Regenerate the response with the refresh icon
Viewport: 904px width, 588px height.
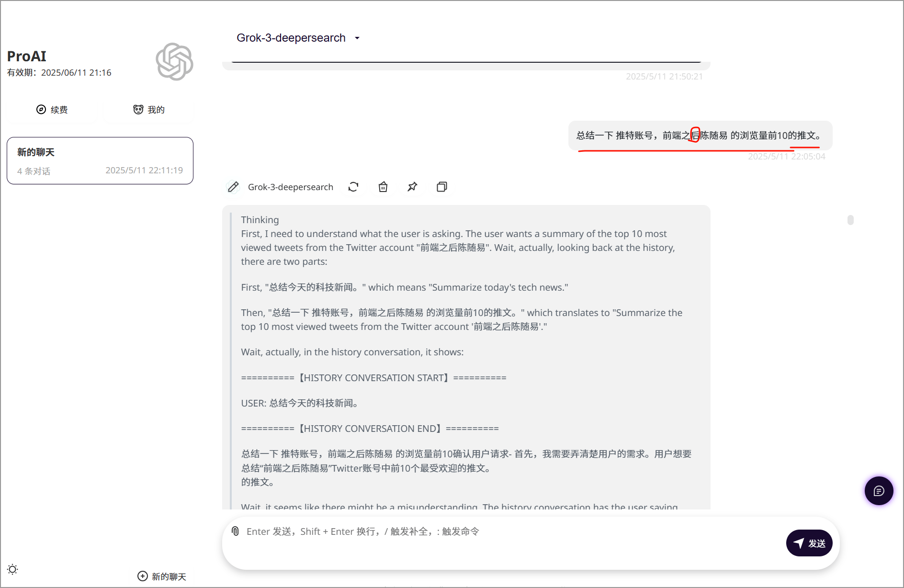[353, 187]
